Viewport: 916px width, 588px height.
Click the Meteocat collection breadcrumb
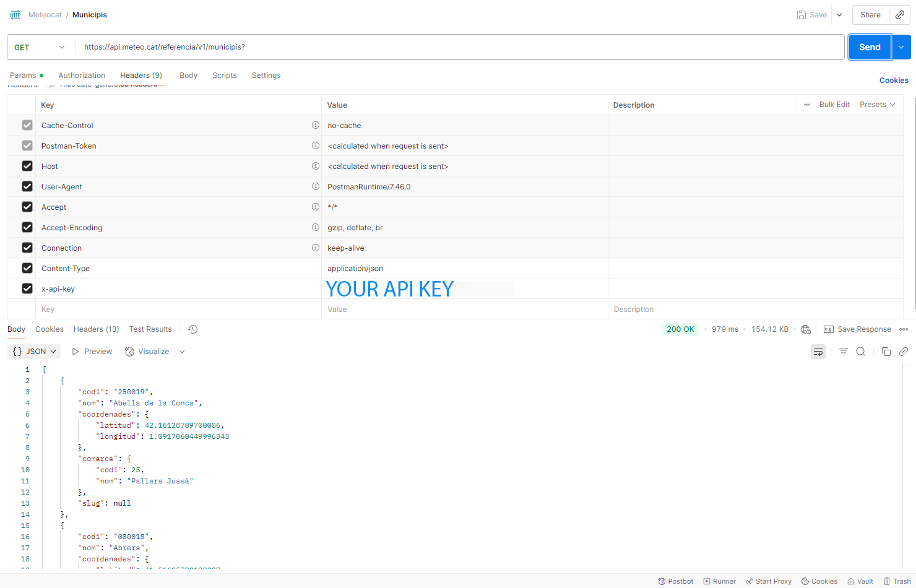click(45, 15)
